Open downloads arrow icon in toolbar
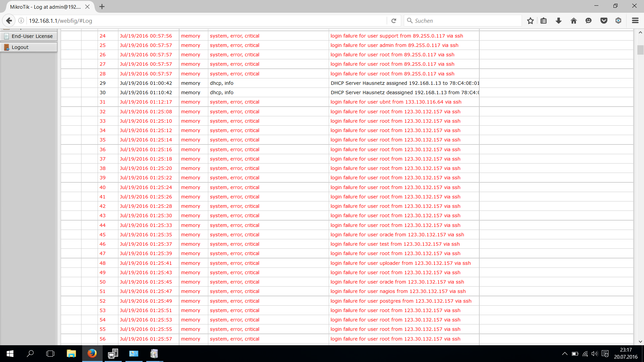This screenshot has height=362, width=644. [558, 21]
